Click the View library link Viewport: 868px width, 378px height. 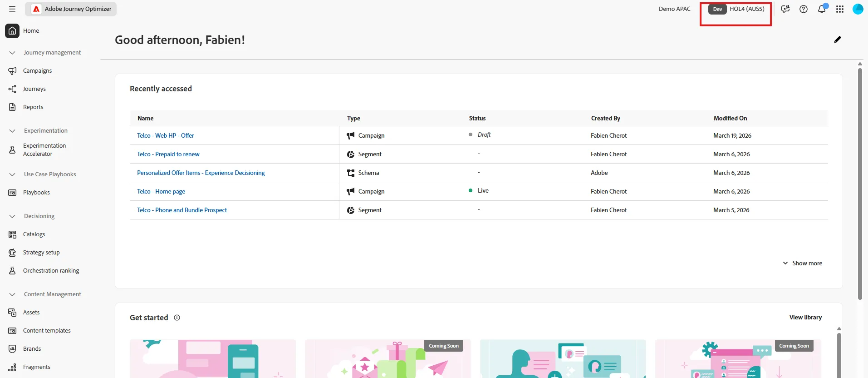805,317
